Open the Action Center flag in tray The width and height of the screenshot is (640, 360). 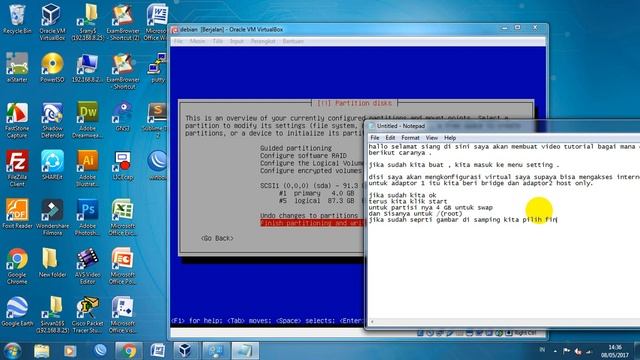(x=567, y=351)
